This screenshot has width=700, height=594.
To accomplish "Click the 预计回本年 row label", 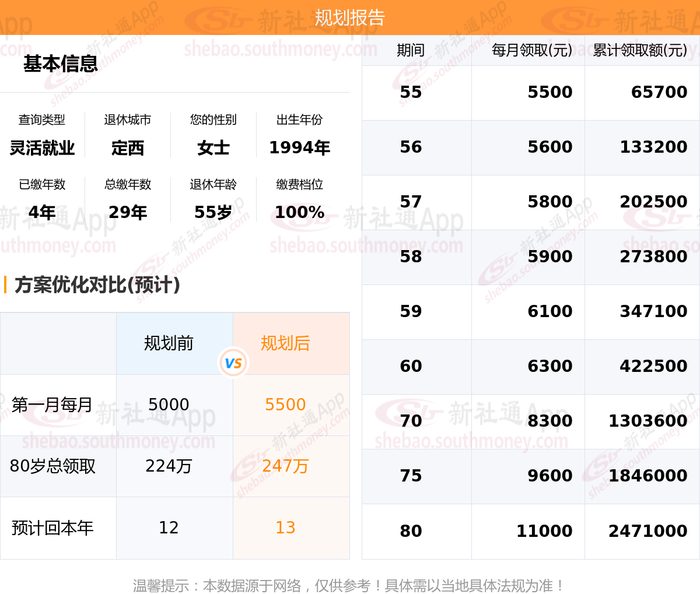I will pyautogui.click(x=52, y=528).
